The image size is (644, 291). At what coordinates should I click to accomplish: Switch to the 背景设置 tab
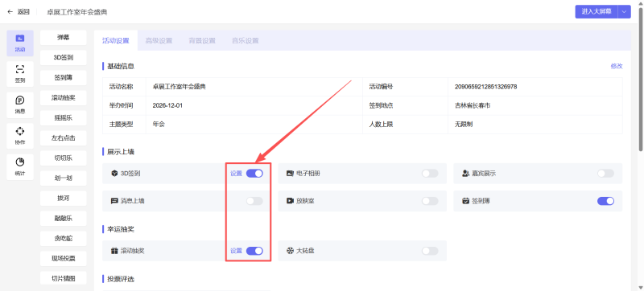click(202, 40)
